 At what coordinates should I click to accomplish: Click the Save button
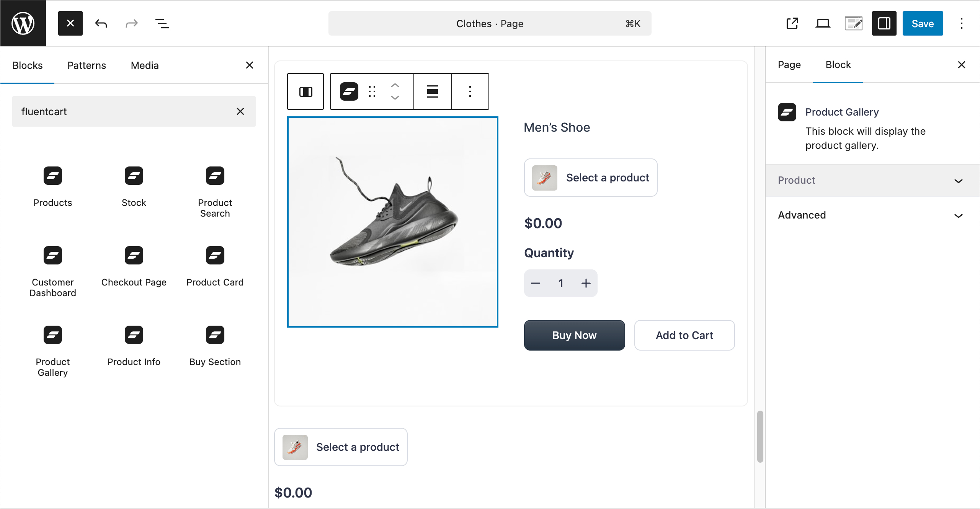click(923, 23)
